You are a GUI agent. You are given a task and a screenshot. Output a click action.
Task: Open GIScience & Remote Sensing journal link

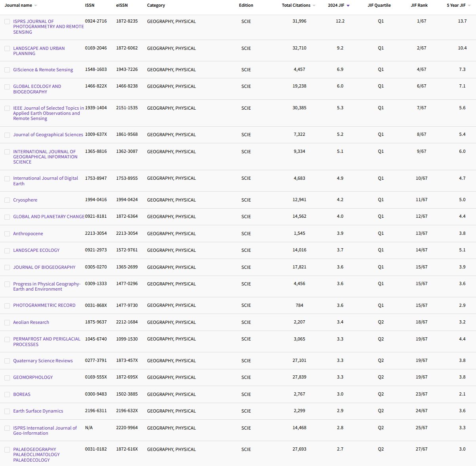[43, 70]
